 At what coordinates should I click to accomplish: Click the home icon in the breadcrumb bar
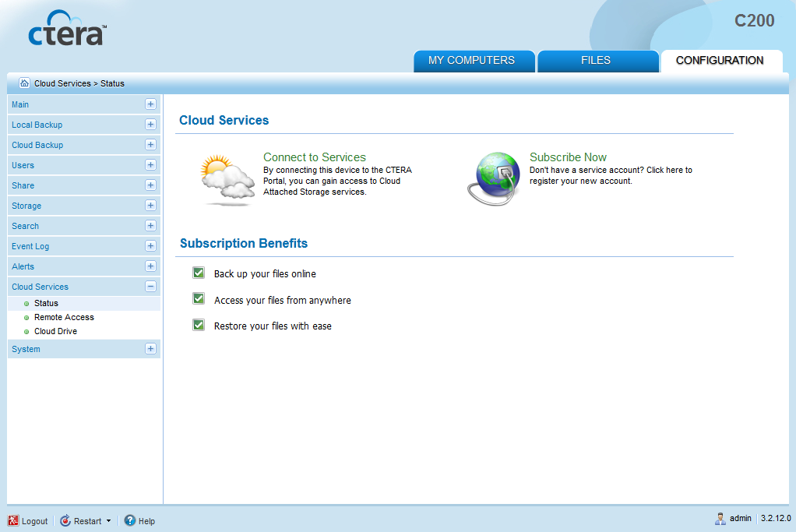(24, 83)
